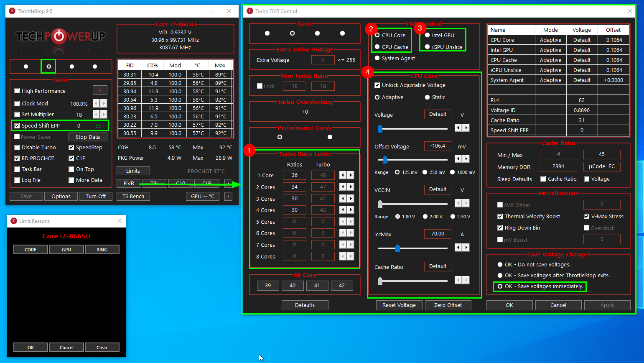Click Zero Offset button
Image resolution: width=644 pixels, height=363 pixels.
[448, 305]
